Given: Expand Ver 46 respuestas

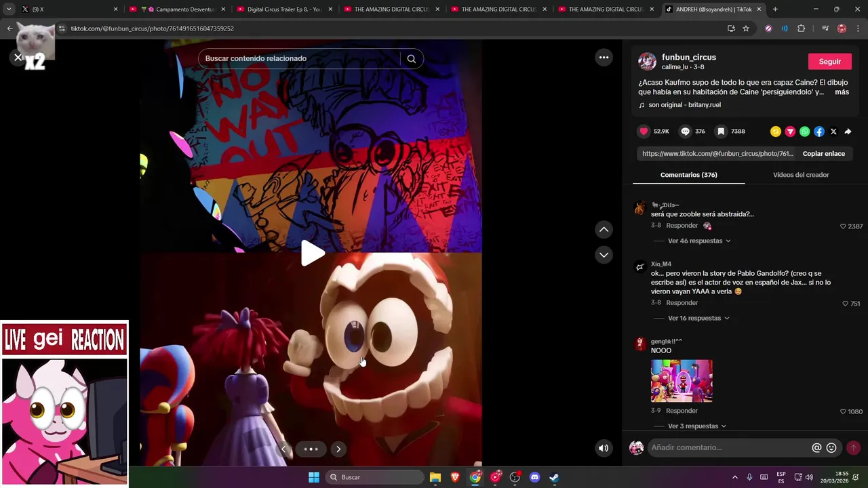Looking at the screenshot, I should pyautogui.click(x=699, y=241).
